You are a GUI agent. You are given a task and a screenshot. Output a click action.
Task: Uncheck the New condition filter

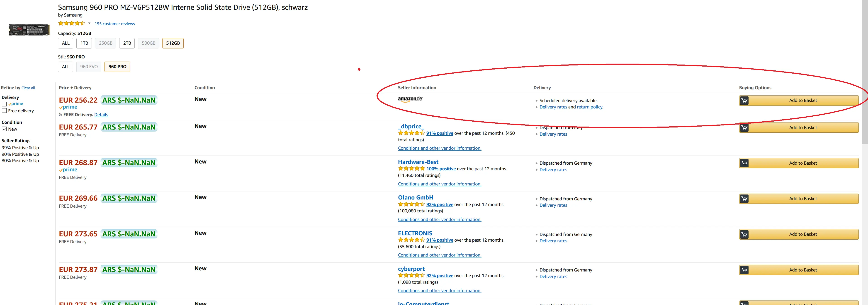point(4,129)
